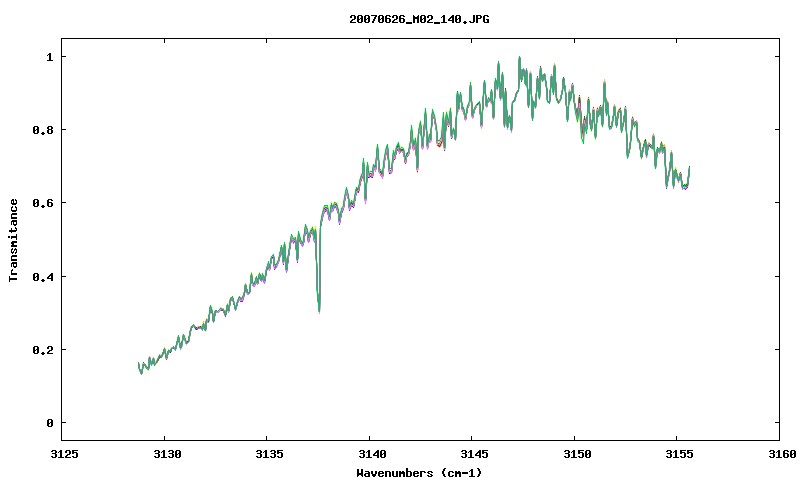
Task: Click the y-axis tick label 0
Action: tap(49, 423)
